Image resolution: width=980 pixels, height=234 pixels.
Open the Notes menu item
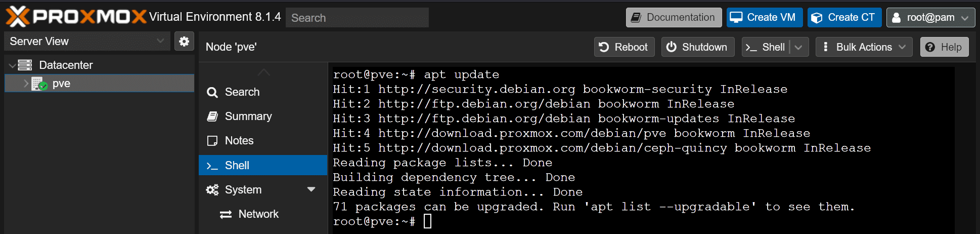263,141
